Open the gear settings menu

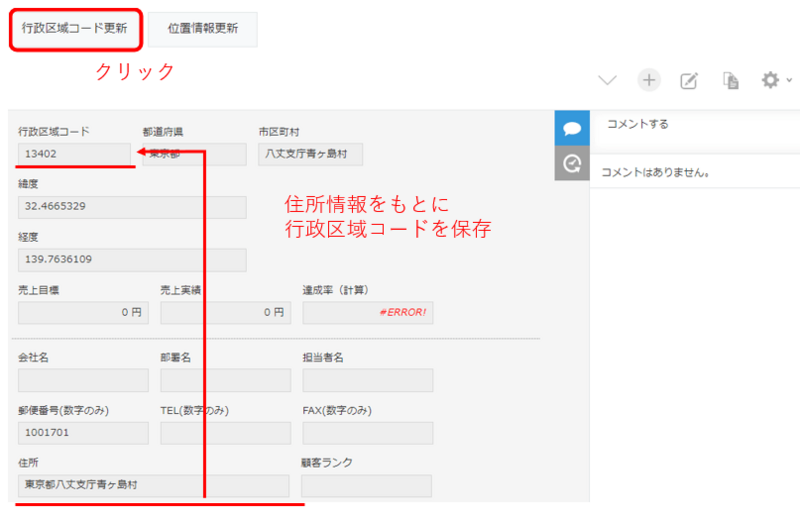coord(771,81)
